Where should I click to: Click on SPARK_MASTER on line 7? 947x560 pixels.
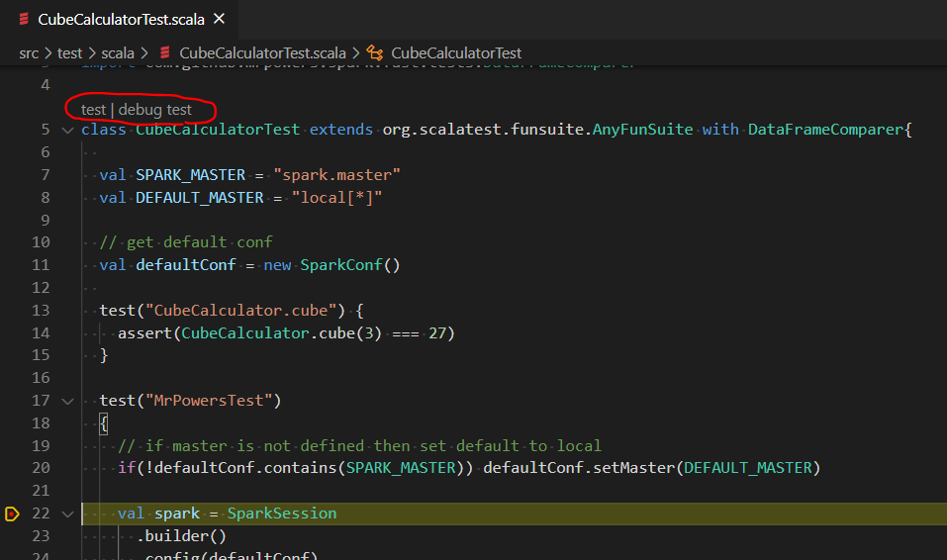(190, 175)
